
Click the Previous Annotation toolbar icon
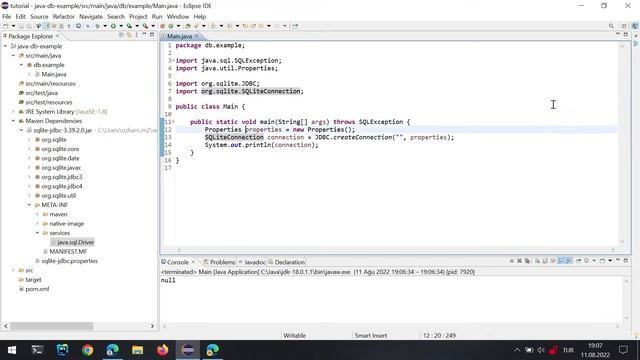229,26
